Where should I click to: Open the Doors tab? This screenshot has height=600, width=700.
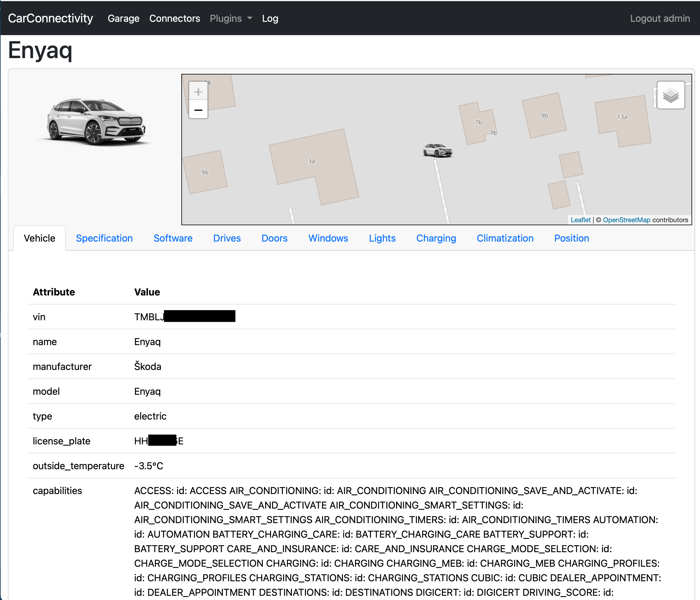274,238
